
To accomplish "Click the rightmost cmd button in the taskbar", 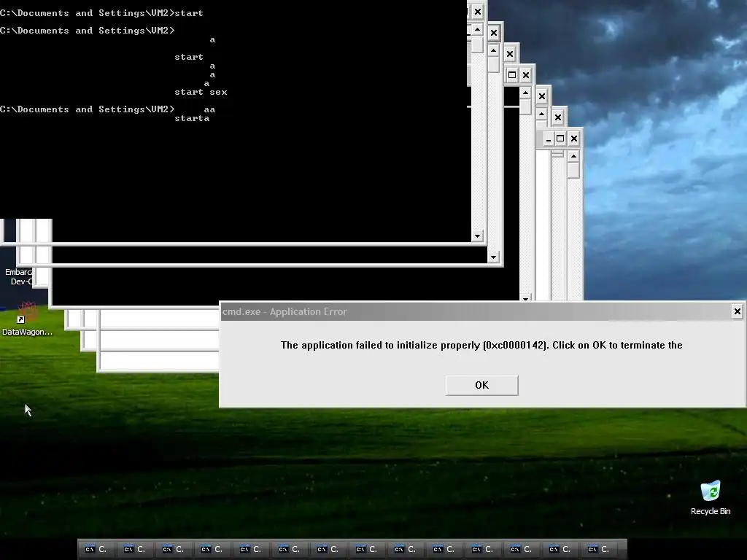I will 599,549.
